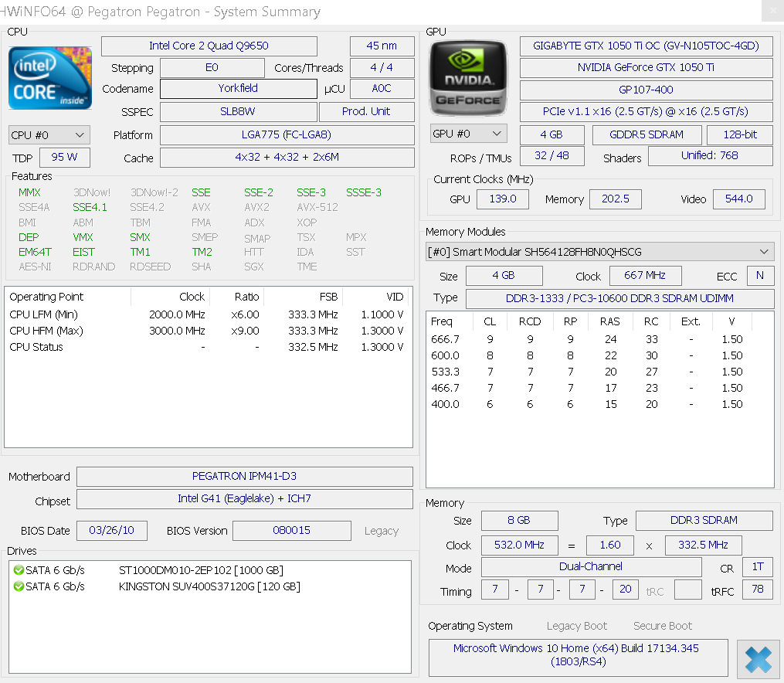Click the DDR3-1333 / PC3-10600 type field

(620, 298)
